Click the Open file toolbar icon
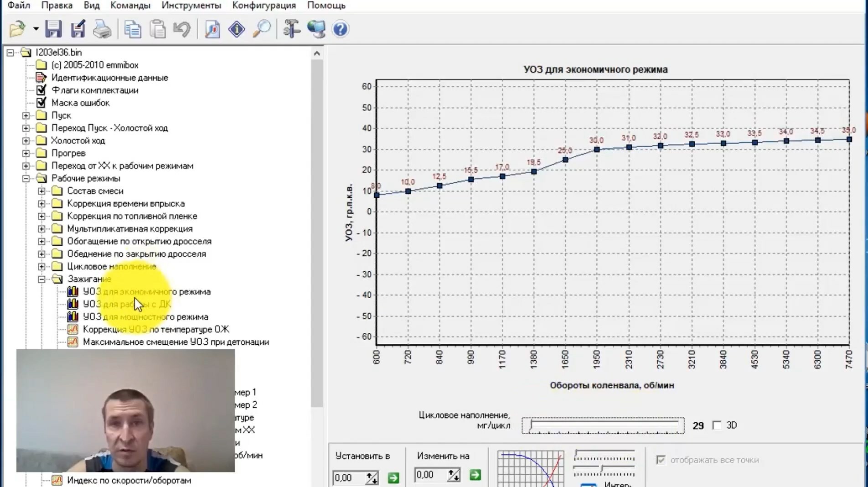 [17, 29]
